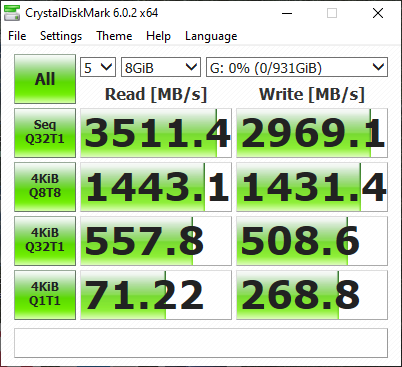Open the Language menu

pos(211,36)
